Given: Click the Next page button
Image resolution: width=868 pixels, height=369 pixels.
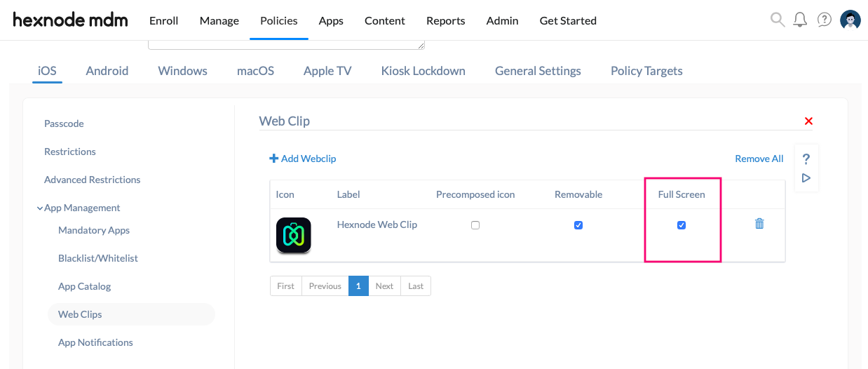Looking at the screenshot, I should point(384,286).
